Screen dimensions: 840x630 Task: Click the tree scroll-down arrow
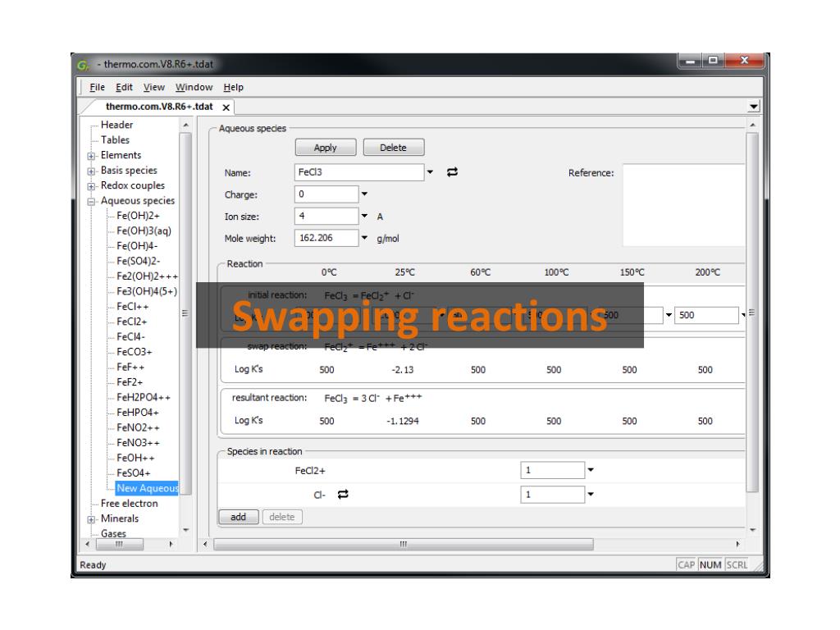point(185,531)
